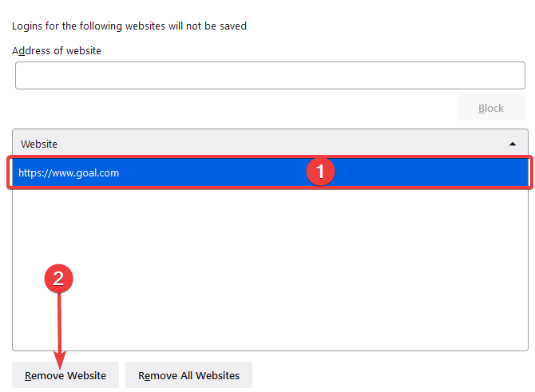Remove the selected website

coord(65,375)
